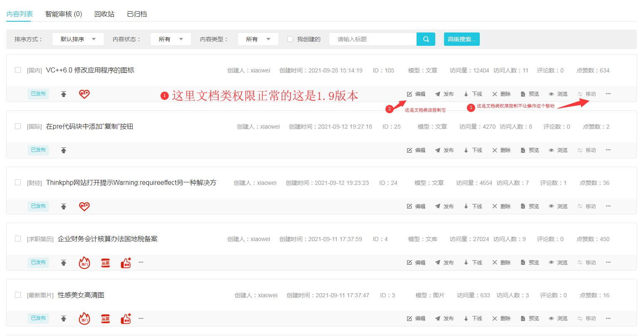Click pin-to-top arrow for 企业财务会计核算办法国地税备案
The width and height of the screenshot is (644, 336).
click(x=64, y=263)
